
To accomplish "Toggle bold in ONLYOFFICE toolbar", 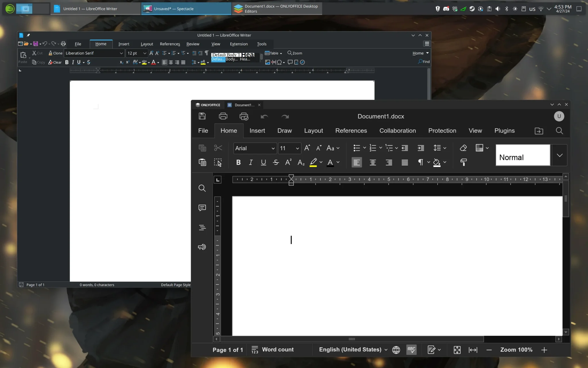I will pyautogui.click(x=238, y=162).
